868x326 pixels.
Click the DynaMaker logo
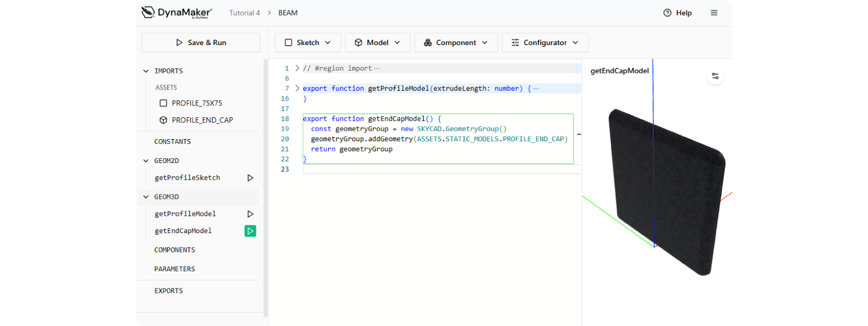[x=177, y=12]
